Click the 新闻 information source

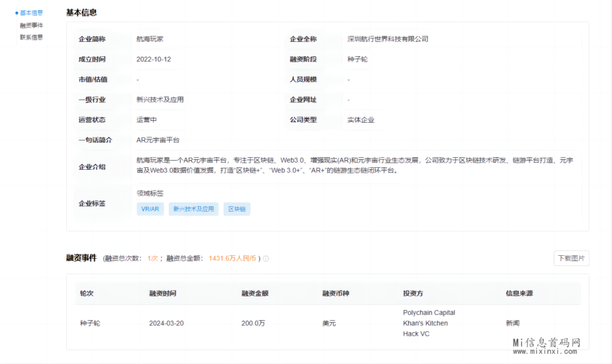click(x=512, y=323)
